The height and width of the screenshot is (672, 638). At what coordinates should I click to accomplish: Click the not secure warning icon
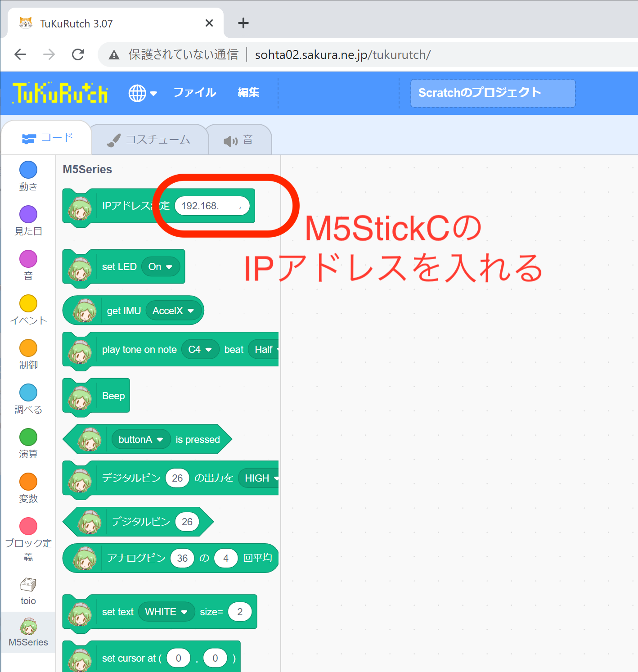(114, 55)
